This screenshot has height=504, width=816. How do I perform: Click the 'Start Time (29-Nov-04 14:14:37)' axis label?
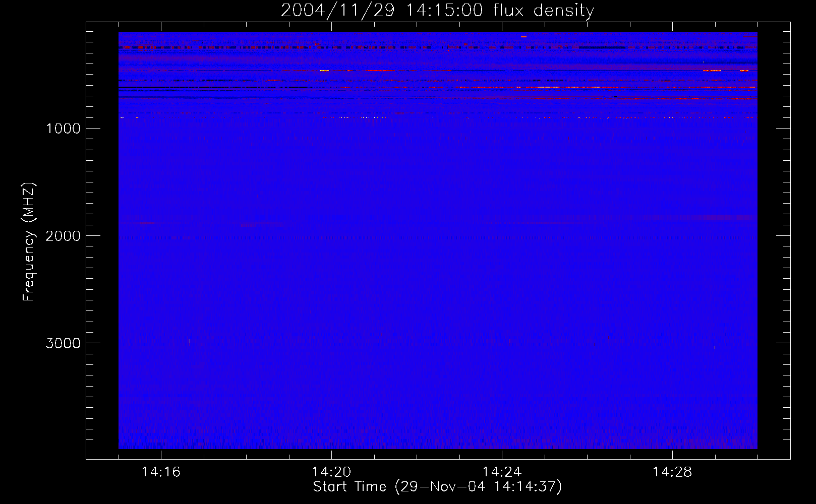pos(437,487)
